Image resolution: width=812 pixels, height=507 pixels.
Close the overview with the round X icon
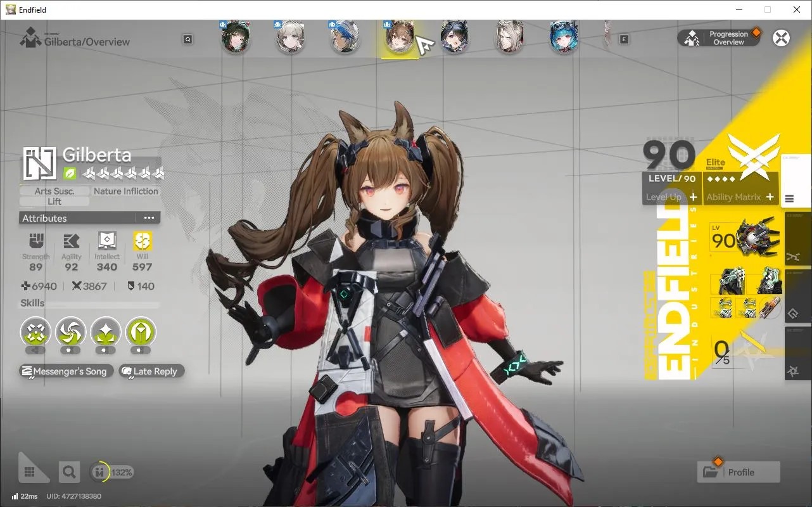782,38
